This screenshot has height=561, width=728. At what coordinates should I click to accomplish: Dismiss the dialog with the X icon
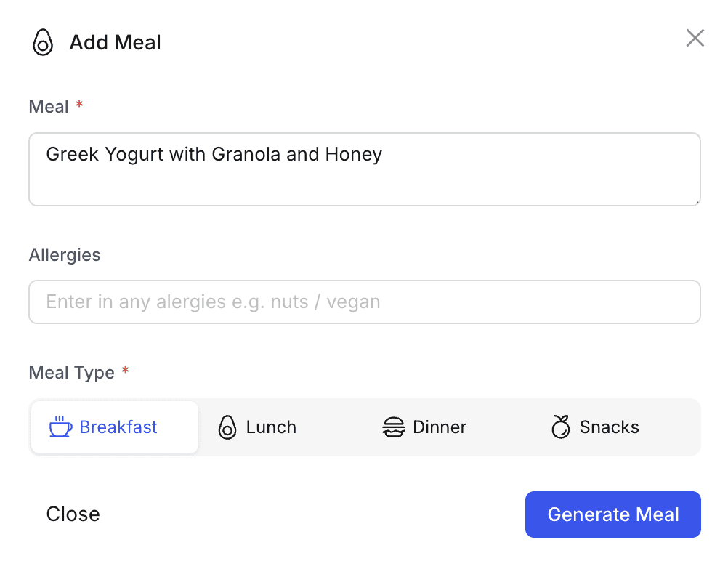click(695, 39)
